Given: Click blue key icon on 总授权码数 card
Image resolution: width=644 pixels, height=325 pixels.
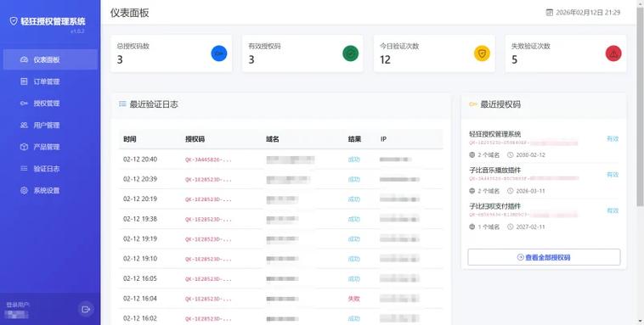Looking at the screenshot, I should 219,53.
